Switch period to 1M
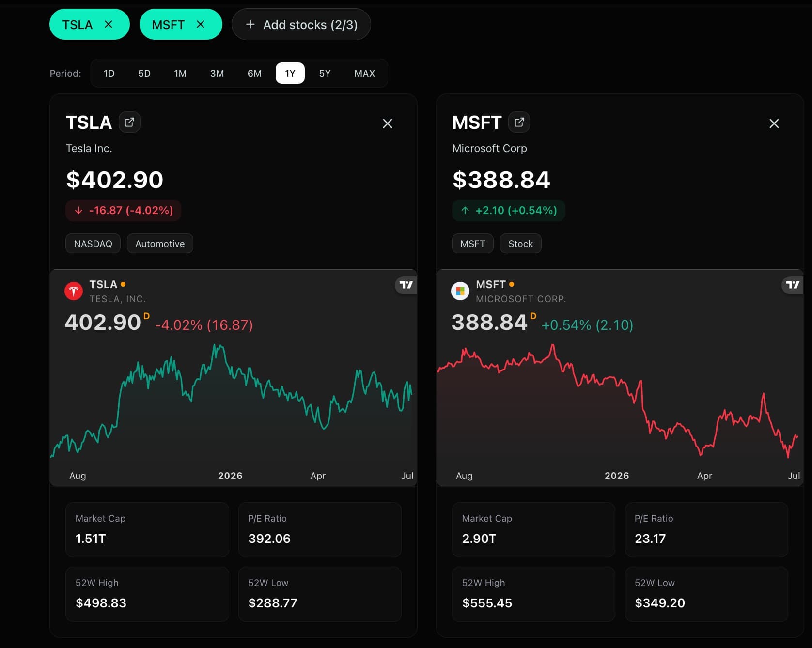 pyautogui.click(x=180, y=73)
